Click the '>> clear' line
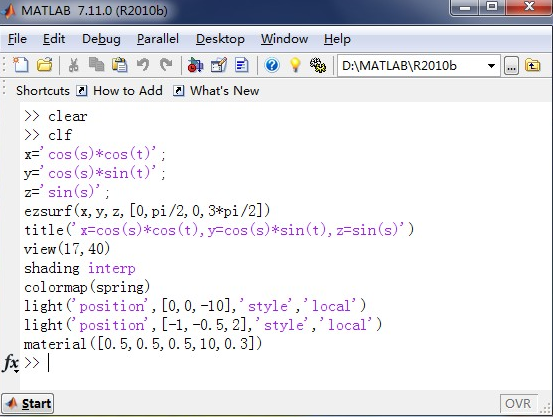Image resolution: width=553 pixels, height=417 pixels. [56, 116]
